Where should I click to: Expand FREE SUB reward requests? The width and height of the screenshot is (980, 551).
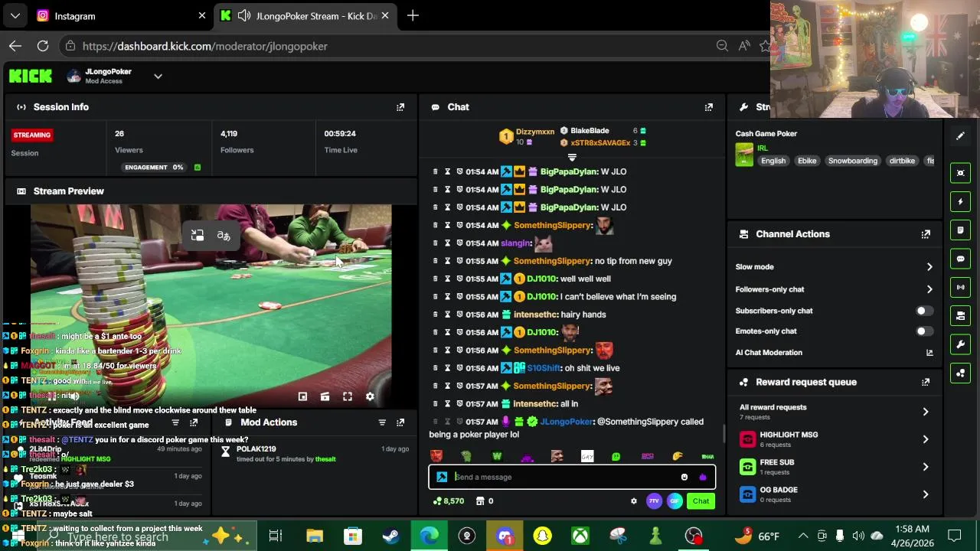click(x=926, y=467)
